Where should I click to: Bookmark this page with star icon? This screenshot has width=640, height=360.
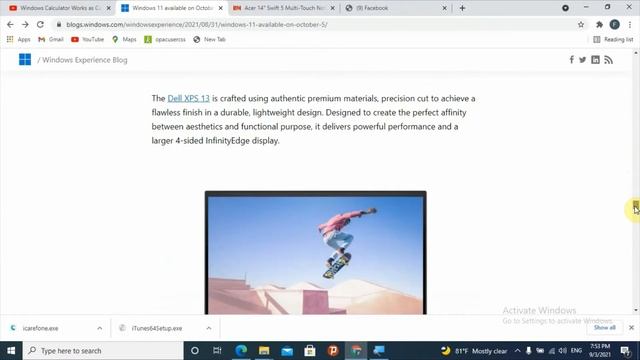coord(581,24)
